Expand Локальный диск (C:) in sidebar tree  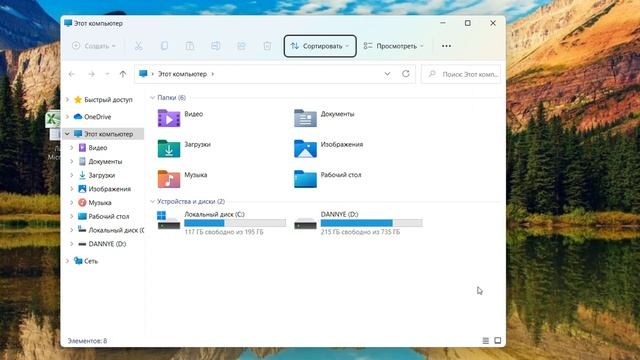pos(72,230)
